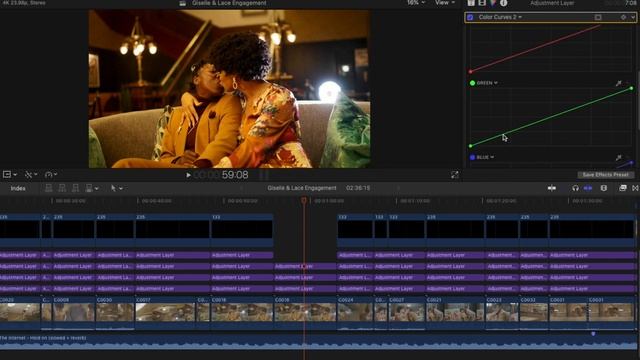Toggle audio skimming headphones icon
This screenshot has height=360, width=640.
(576, 188)
